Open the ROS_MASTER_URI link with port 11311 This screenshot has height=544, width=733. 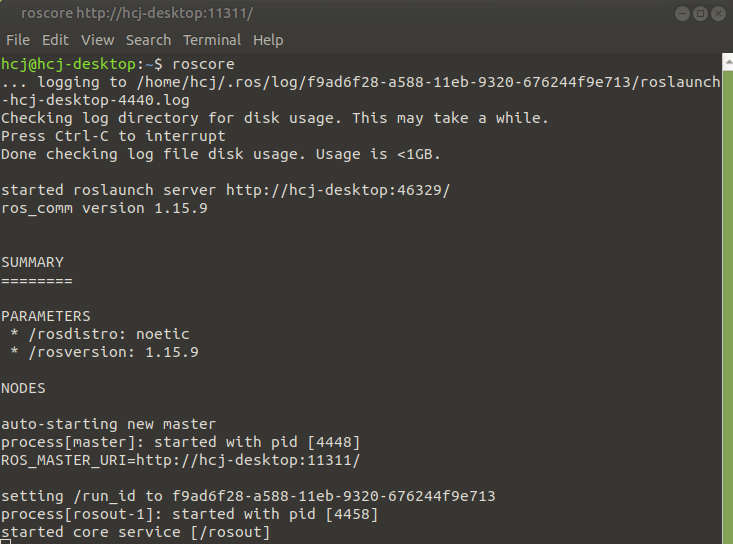coord(248,460)
